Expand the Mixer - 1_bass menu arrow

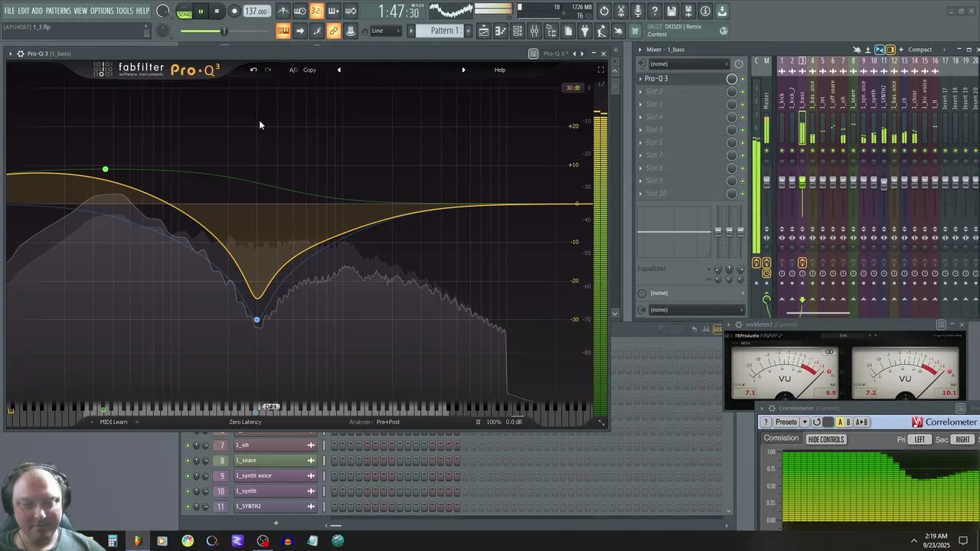640,50
